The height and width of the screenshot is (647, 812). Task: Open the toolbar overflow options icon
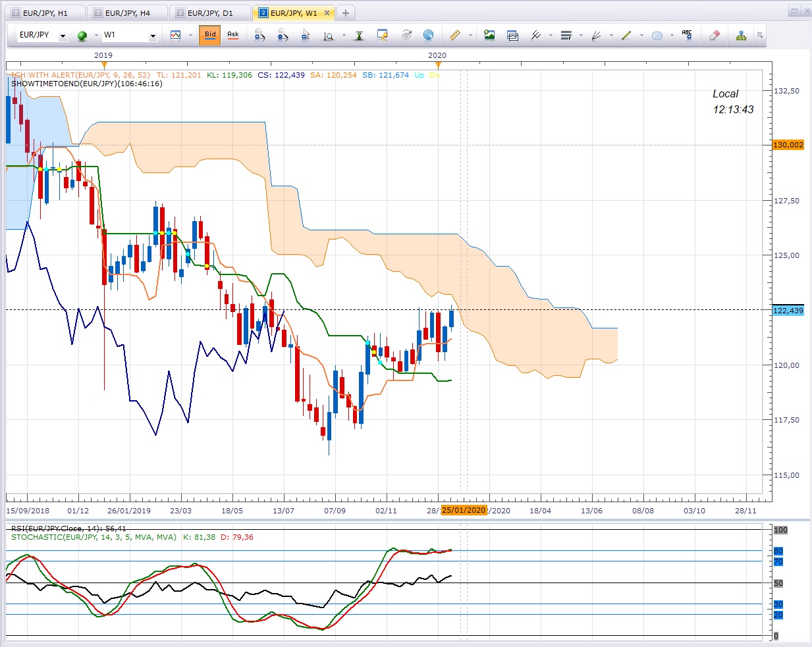pos(760,36)
